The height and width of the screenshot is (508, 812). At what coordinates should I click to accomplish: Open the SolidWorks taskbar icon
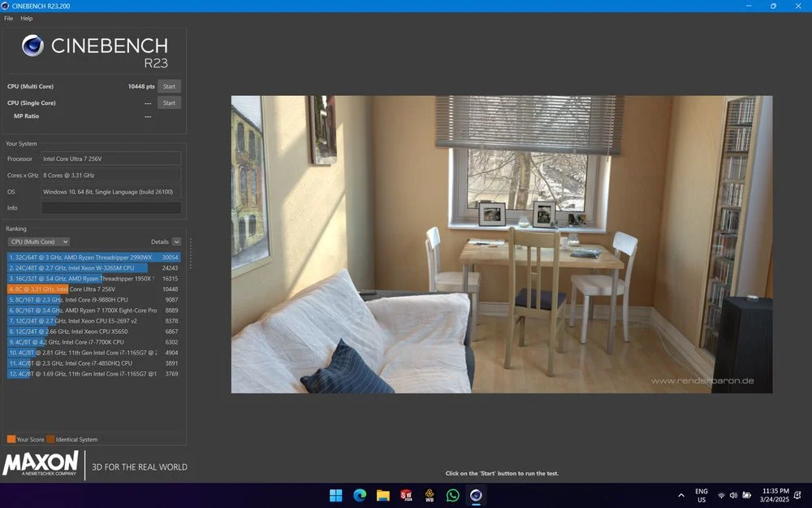[x=406, y=496]
